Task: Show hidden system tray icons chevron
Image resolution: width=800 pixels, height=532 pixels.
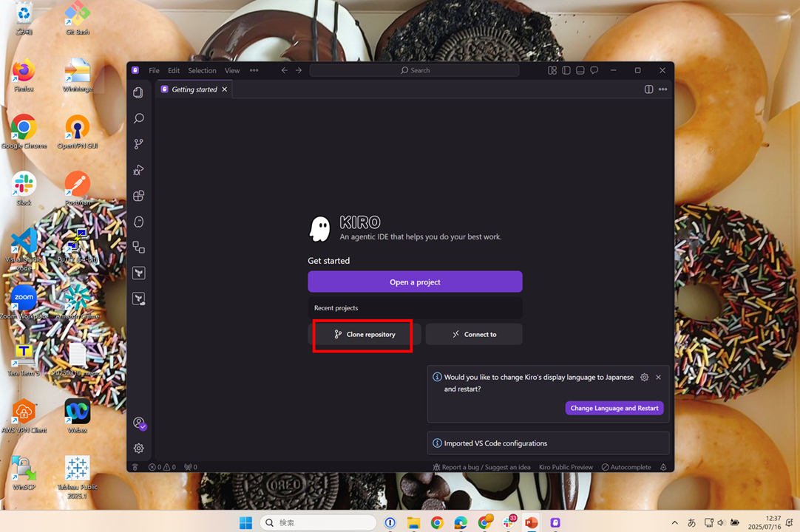Action: [x=674, y=522]
